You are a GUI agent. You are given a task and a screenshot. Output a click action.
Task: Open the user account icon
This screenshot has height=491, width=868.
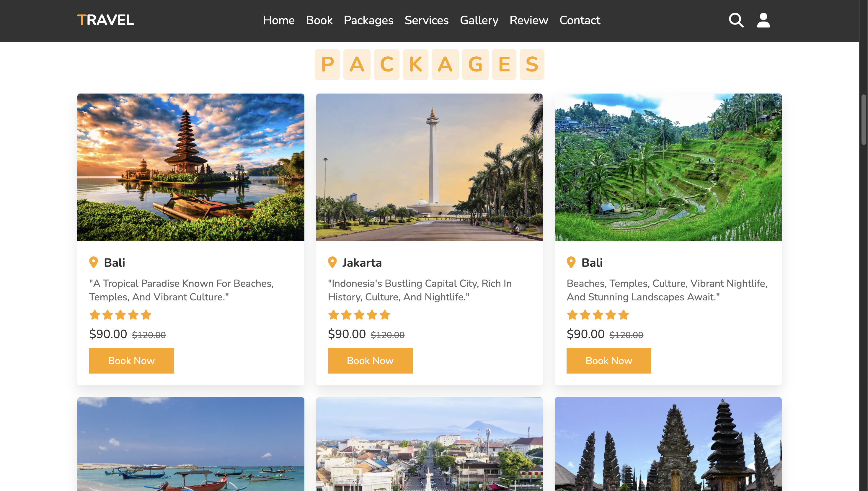pyautogui.click(x=763, y=20)
